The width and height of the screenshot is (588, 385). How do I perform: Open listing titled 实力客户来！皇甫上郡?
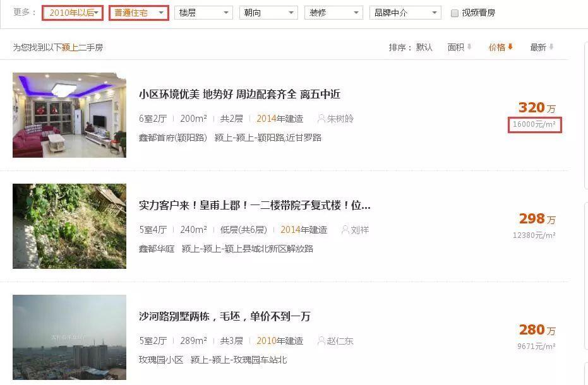point(255,205)
